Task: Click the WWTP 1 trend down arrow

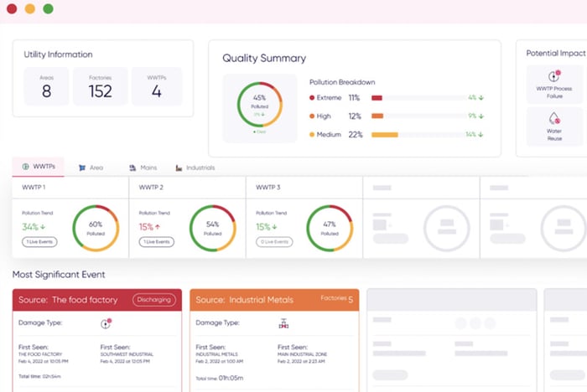Action: coord(43,227)
